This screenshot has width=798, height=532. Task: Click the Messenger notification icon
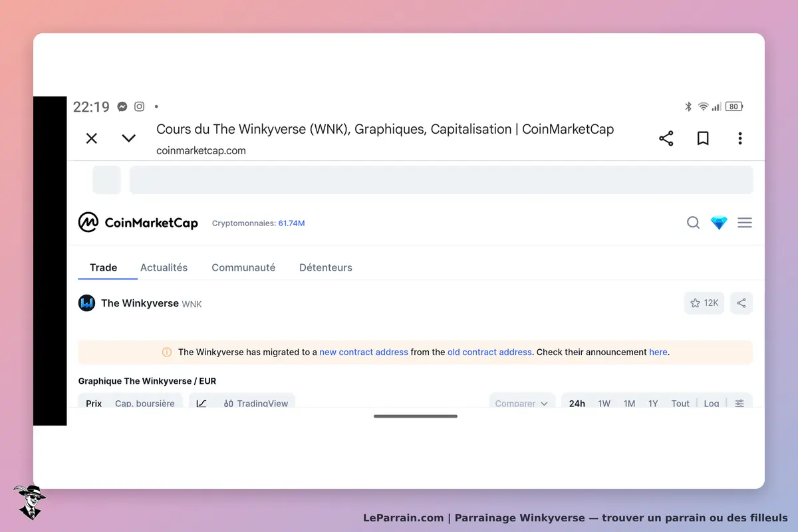point(122,106)
